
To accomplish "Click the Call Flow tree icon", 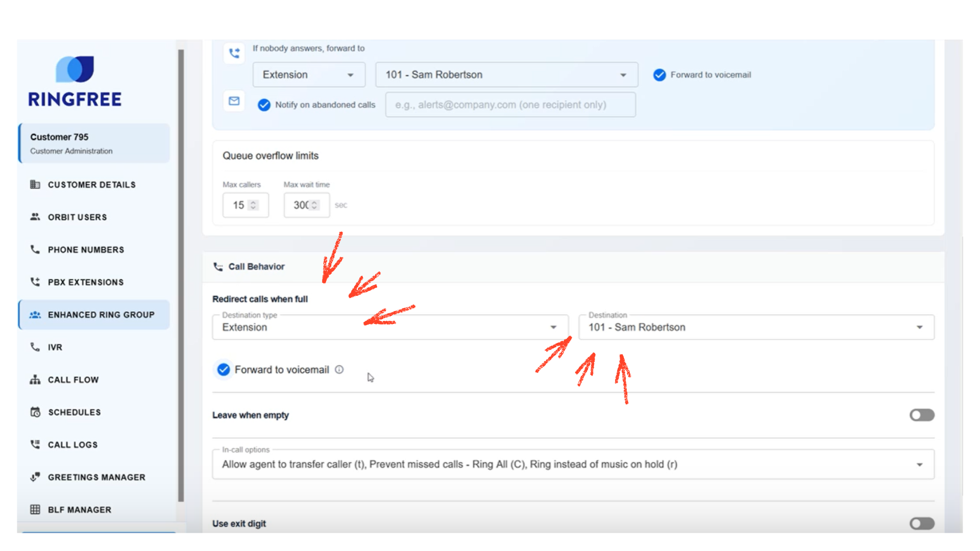I will tap(35, 380).
